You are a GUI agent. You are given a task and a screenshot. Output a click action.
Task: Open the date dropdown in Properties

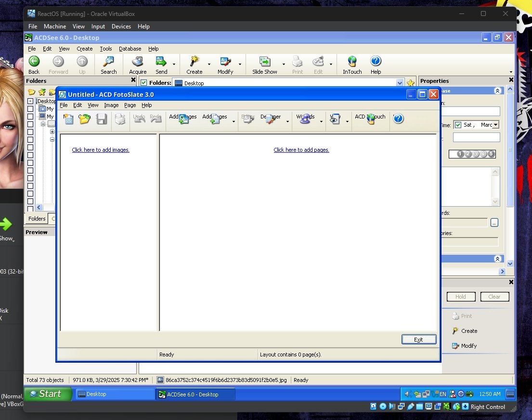496,125
